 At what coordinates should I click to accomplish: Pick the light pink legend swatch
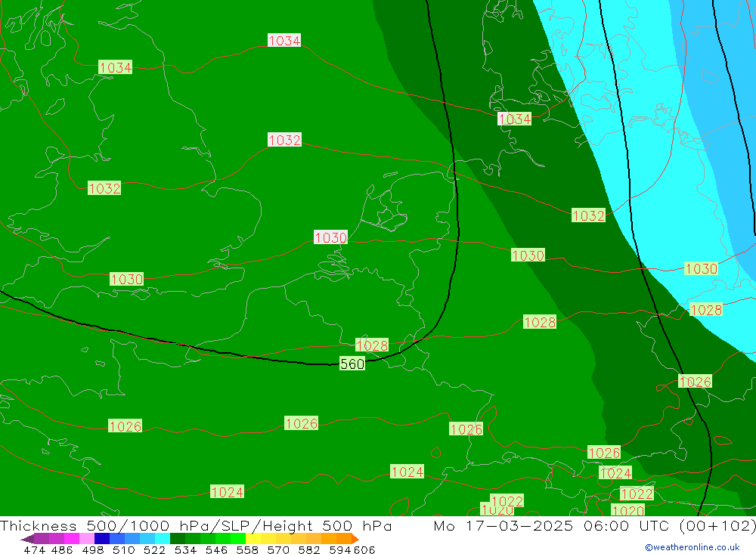[87, 539]
